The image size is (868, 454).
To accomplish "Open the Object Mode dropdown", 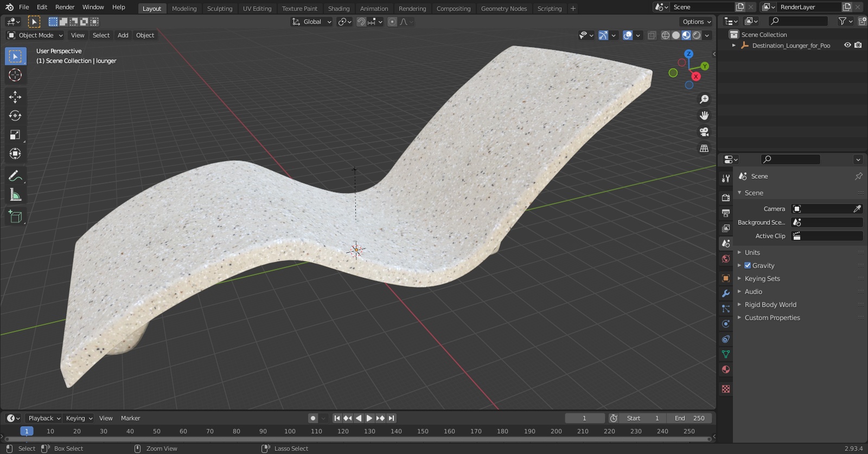I will pos(35,35).
